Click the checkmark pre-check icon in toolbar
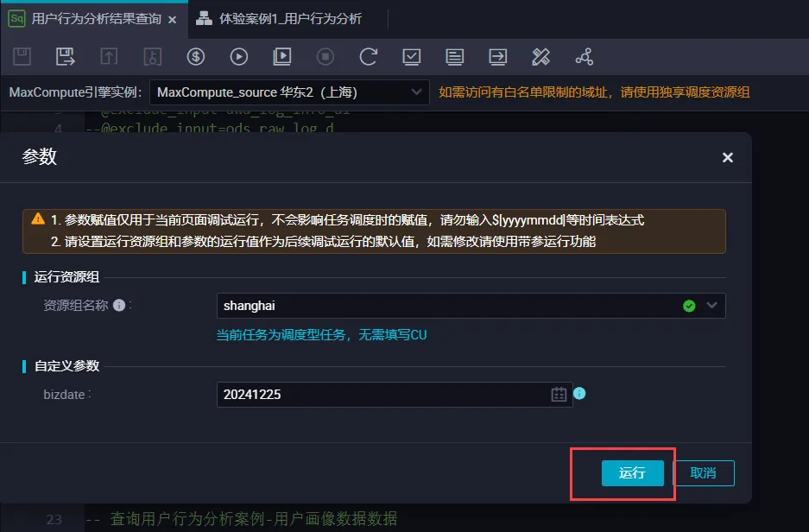The height and width of the screenshot is (532, 809). pyautogui.click(x=412, y=57)
